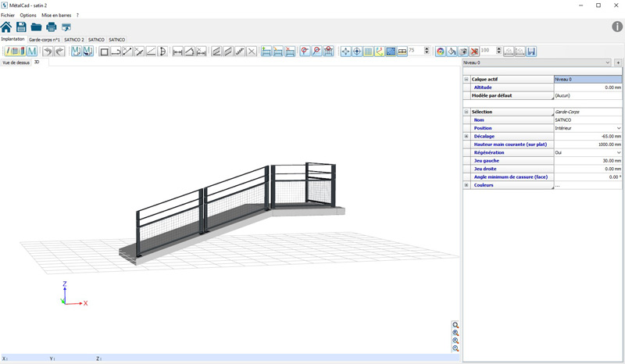The width and height of the screenshot is (625, 364).
Task: Toggle the blue selection zone button
Action: (x=391, y=52)
